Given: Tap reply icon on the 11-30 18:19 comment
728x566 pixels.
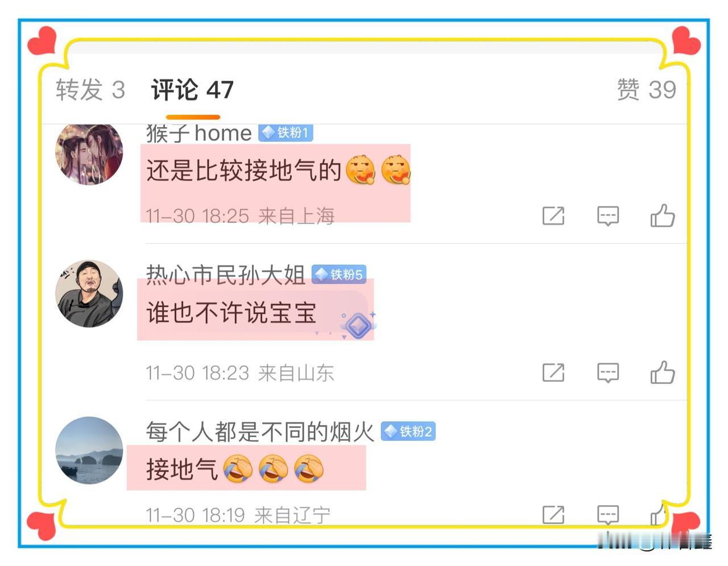Looking at the screenshot, I should 608,515.
